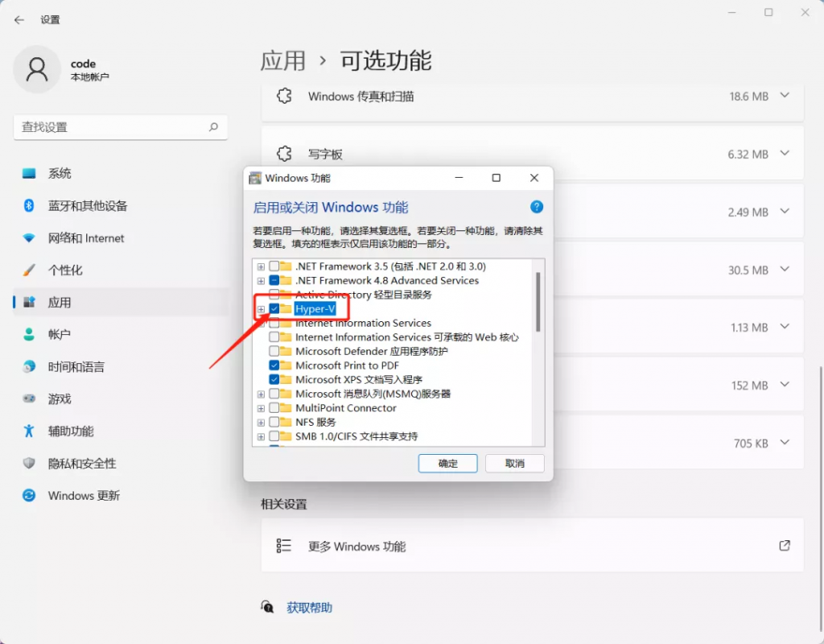Click the 应用 breadcrumb in page title
This screenshot has width=824, height=644.
282,60
